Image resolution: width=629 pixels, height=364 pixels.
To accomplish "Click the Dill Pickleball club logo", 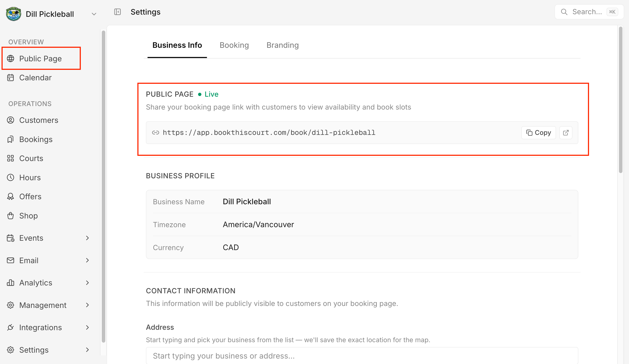I will pos(14,14).
